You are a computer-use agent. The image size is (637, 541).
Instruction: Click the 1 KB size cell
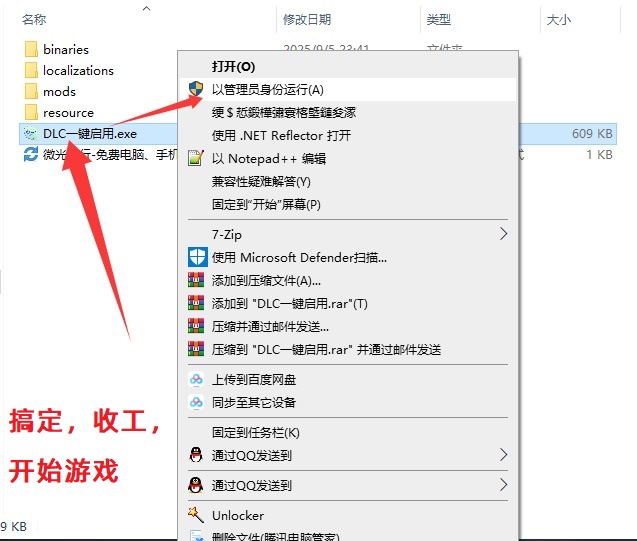pyautogui.click(x=599, y=155)
